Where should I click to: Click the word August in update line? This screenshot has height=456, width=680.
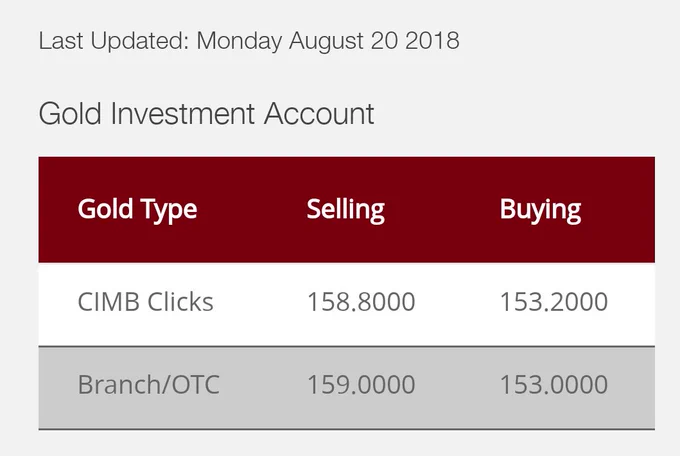click(x=326, y=42)
